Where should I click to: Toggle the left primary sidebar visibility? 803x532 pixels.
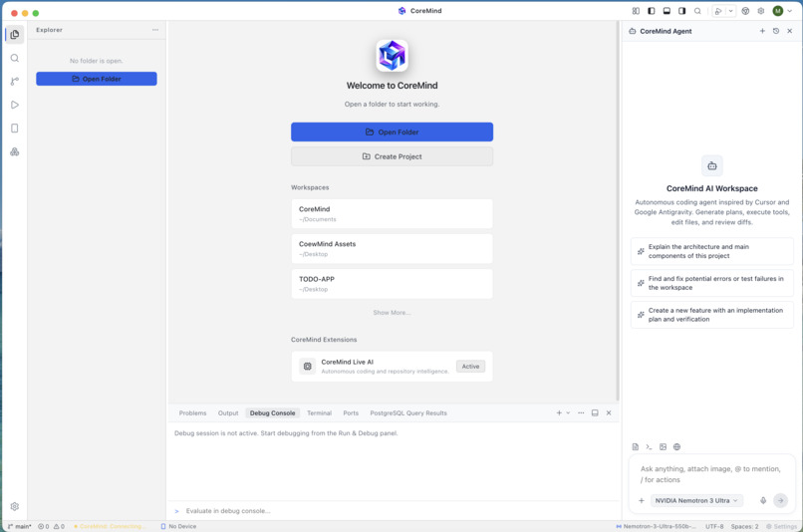(651, 11)
